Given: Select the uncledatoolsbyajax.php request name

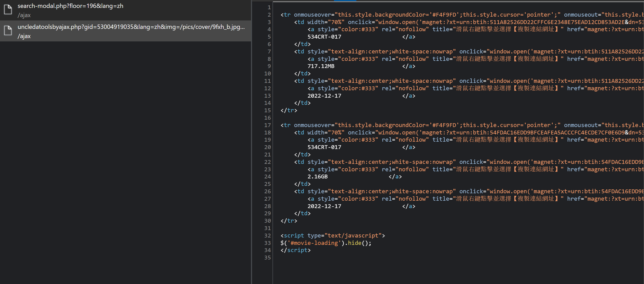Looking at the screenshot, I should 131,27.
